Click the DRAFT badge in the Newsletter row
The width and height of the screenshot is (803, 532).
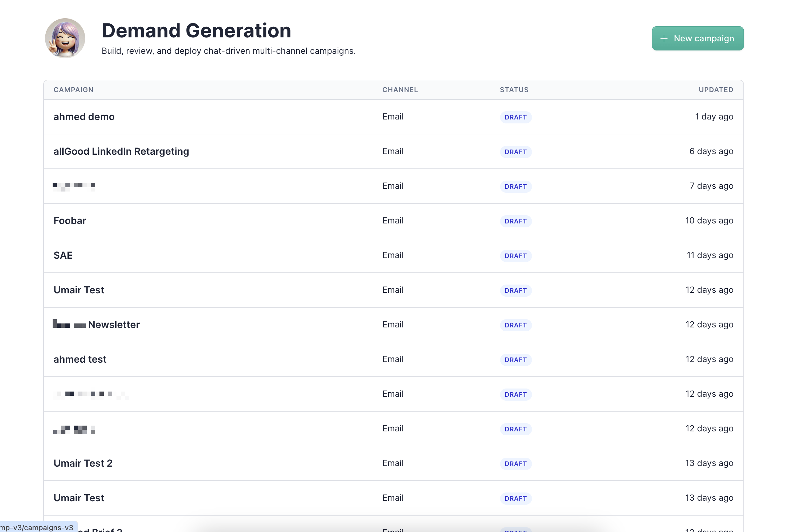[x=516, y=325]
